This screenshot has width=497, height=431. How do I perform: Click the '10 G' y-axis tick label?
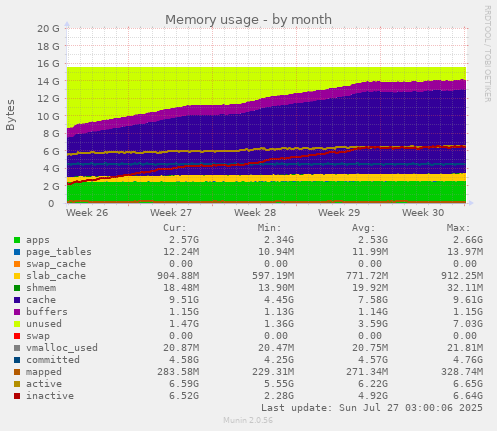point(48,116)
